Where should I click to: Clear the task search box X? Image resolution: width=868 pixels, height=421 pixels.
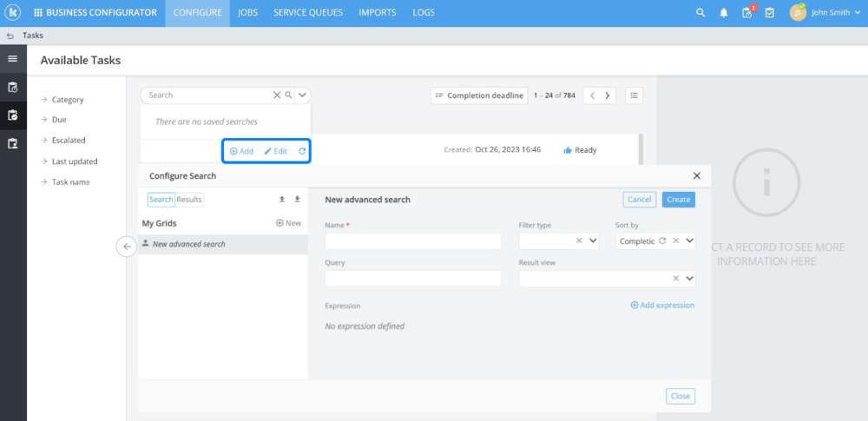(277, 95)
